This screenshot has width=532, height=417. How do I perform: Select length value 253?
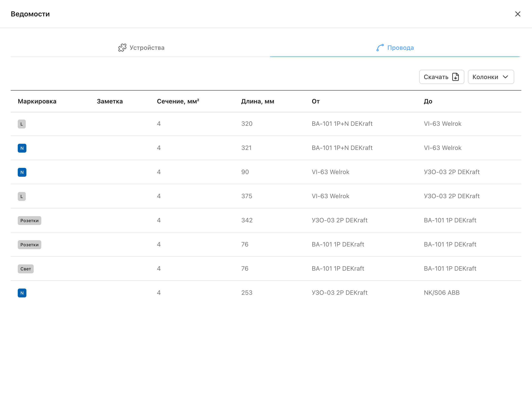[x=247, y=293]
